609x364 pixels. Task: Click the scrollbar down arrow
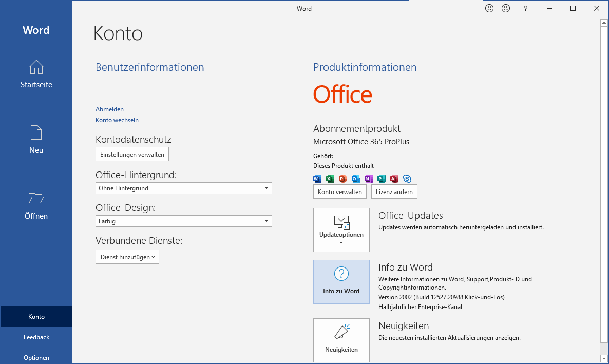tap(604, 358)
